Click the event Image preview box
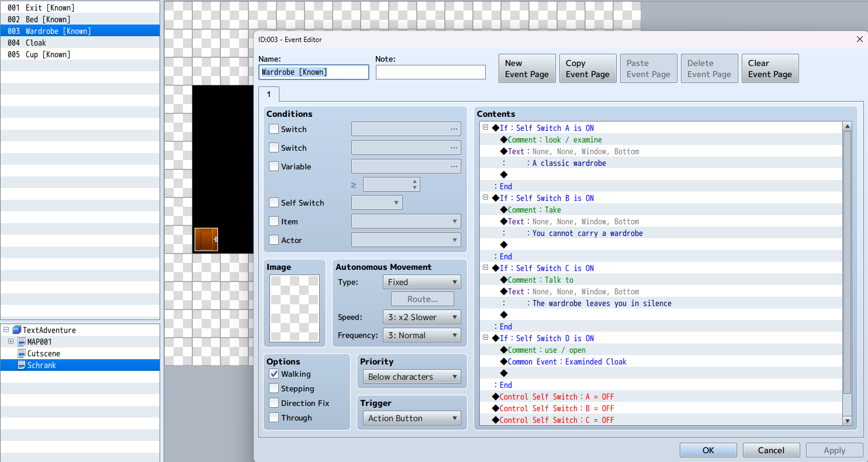868x462 pixels. 295,308
